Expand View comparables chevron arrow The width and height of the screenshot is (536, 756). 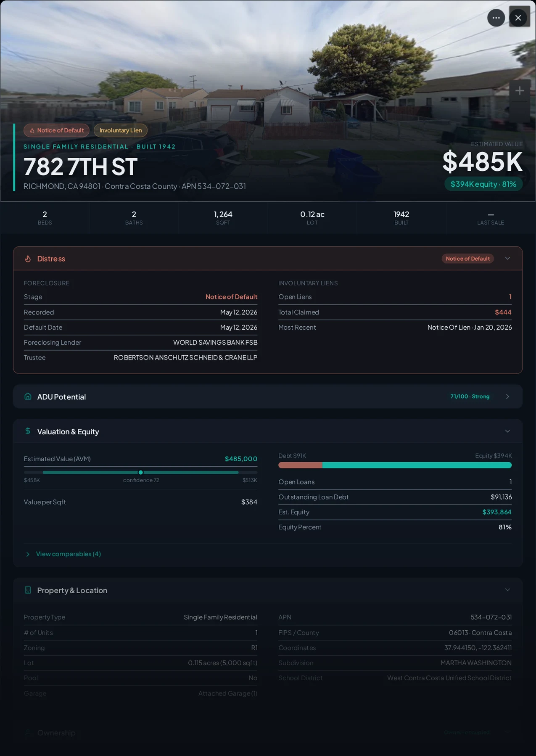28,554
